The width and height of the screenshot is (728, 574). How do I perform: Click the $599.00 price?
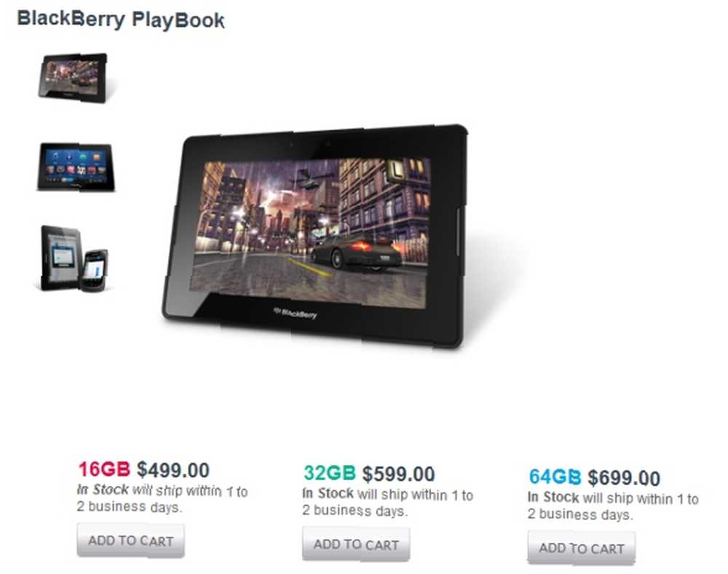tap(398, 474)
